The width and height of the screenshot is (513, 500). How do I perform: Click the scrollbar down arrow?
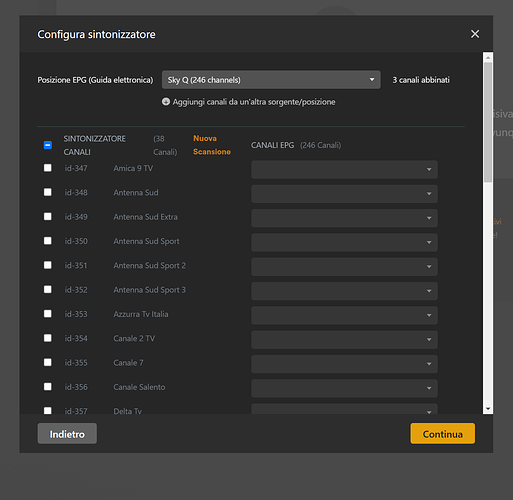[x=488, y=409]
